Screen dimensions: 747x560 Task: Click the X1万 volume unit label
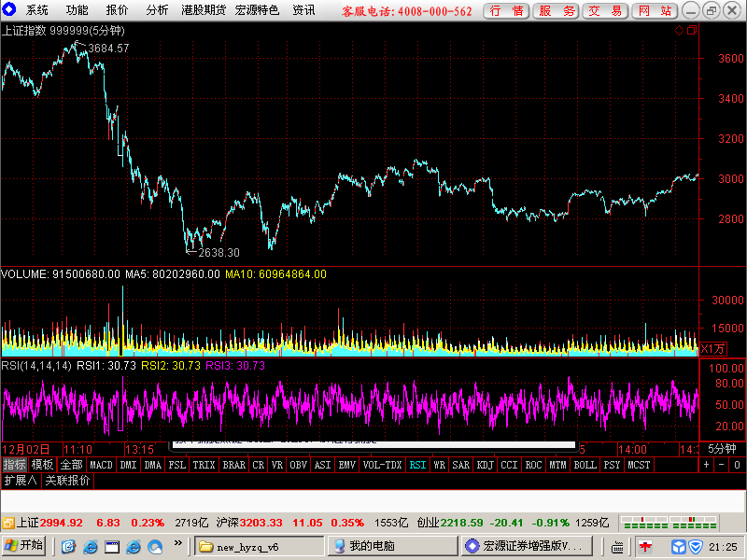pos(712,349)
